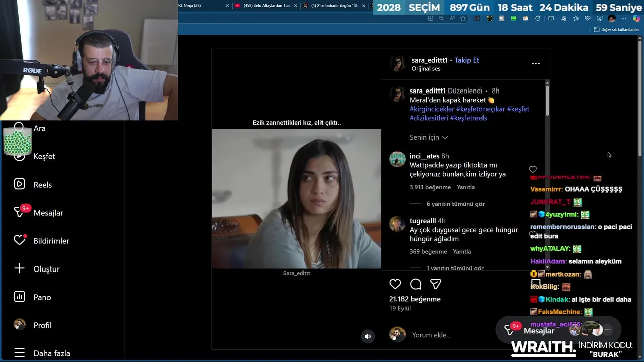The width and height of the screenshot is (644, 362).
Task: Like the post with heart icon
Action: point(395,284)
